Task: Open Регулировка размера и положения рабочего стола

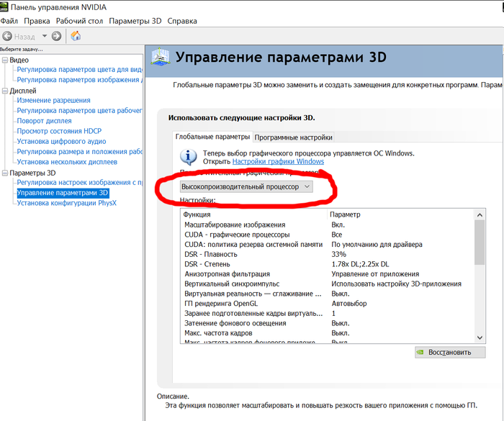Action: tap(79, 152)
